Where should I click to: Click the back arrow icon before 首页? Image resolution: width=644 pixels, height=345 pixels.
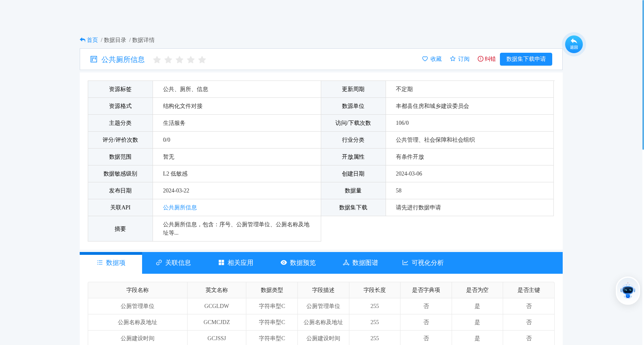point(83,40)
